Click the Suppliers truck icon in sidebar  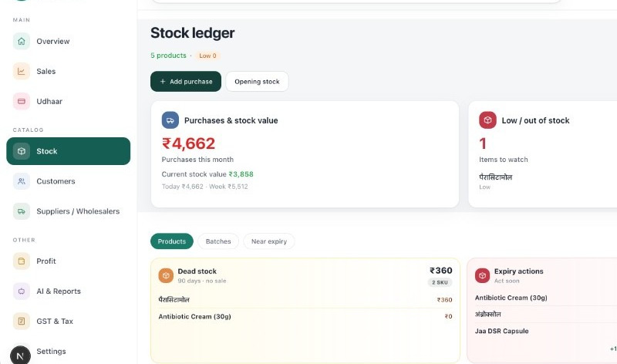pyautogui.click(x=22, y=211)
